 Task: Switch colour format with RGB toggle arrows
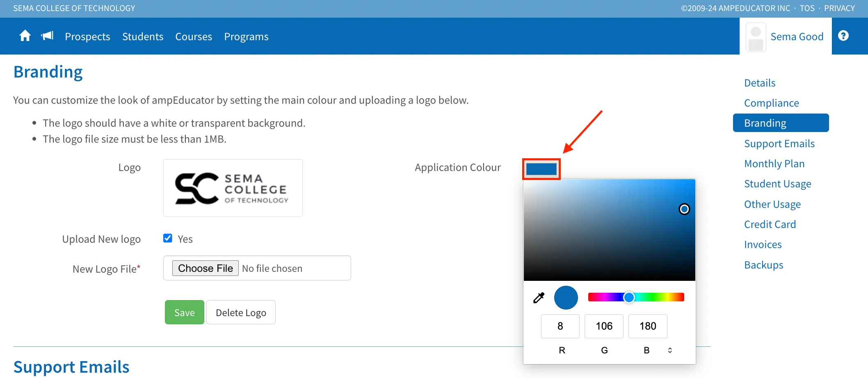tap(670, 350)
